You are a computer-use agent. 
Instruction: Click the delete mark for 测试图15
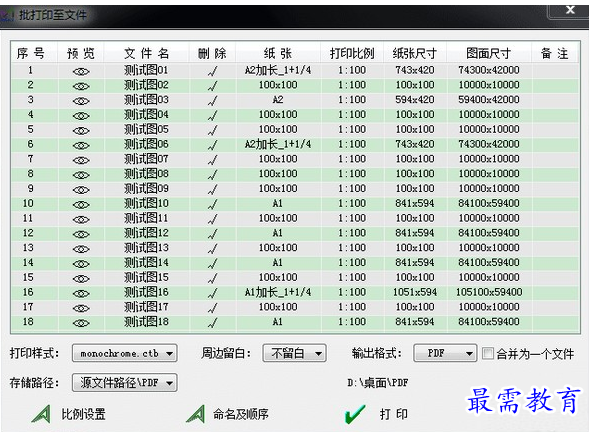213,278
